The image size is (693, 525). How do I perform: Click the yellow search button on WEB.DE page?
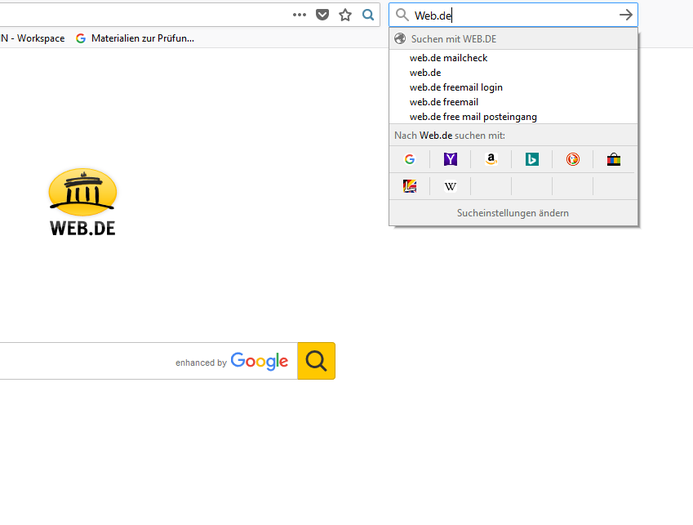coord(316,361)
